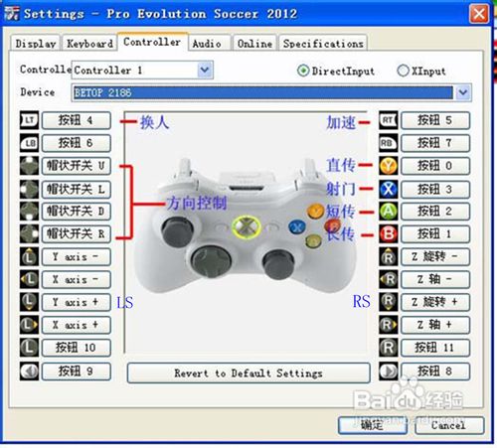Click the Back button icon
Image resolution: width=497 pixels, height=448 pixels.
click(29, 372)
